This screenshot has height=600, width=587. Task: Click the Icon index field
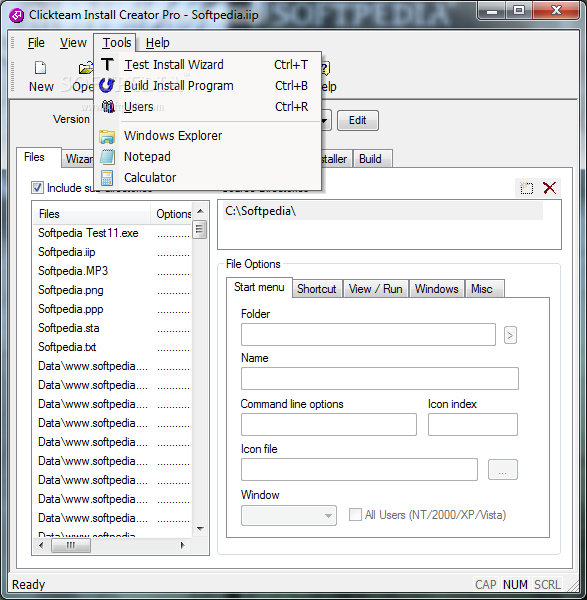tap(473, 424)
